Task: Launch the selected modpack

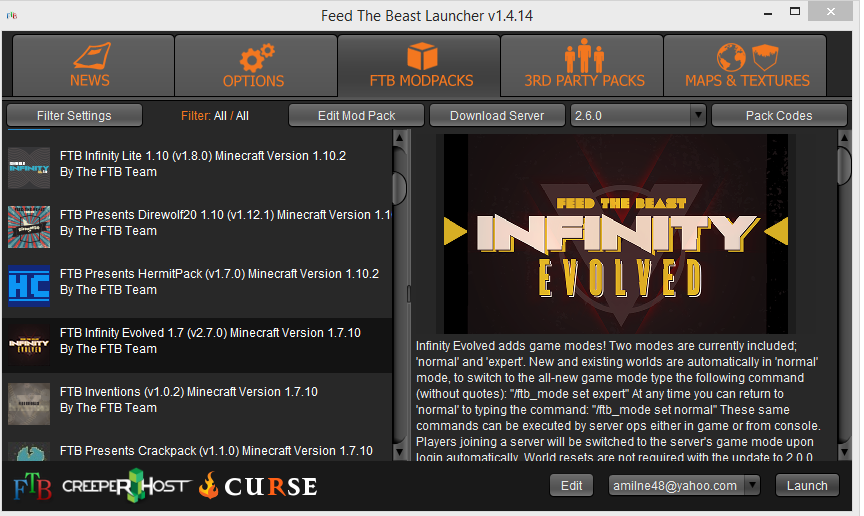Action: tap(807, 486)
